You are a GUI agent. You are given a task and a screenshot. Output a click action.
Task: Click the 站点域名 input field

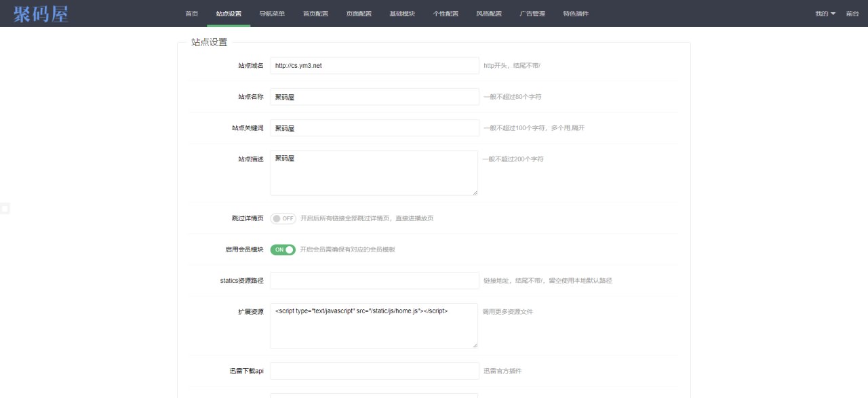click(374, 66)
